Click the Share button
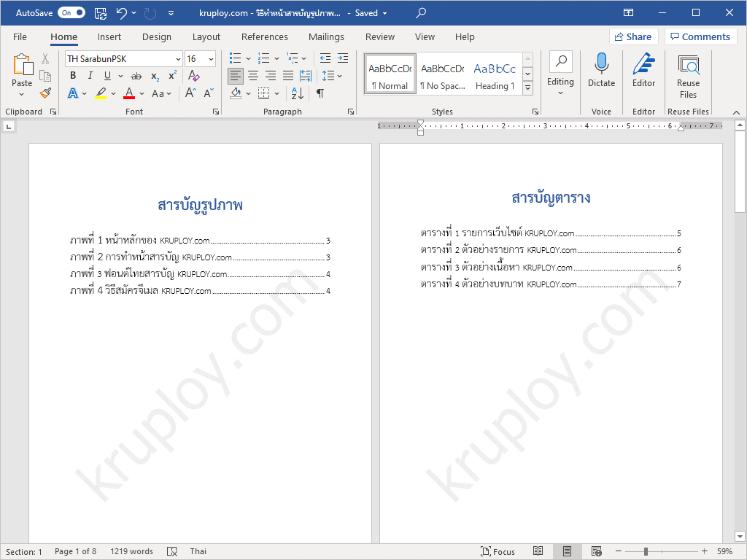 click(x=633, y=37)
